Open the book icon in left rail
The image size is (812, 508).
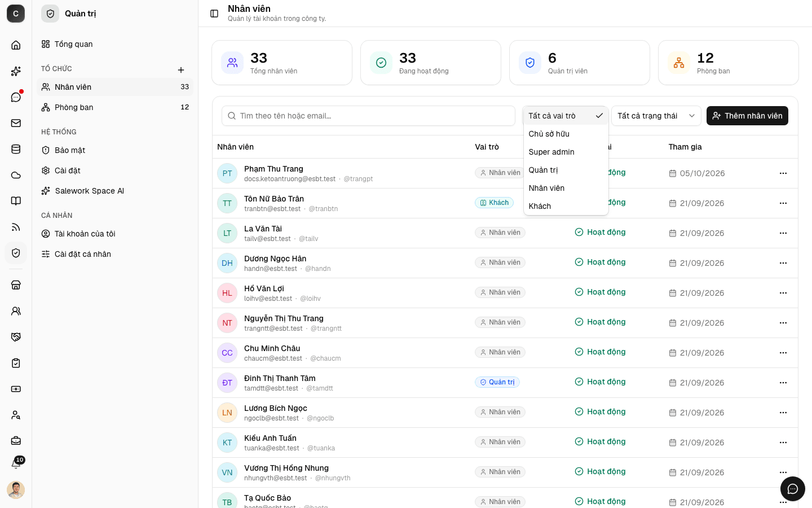[x=16, y=201]
